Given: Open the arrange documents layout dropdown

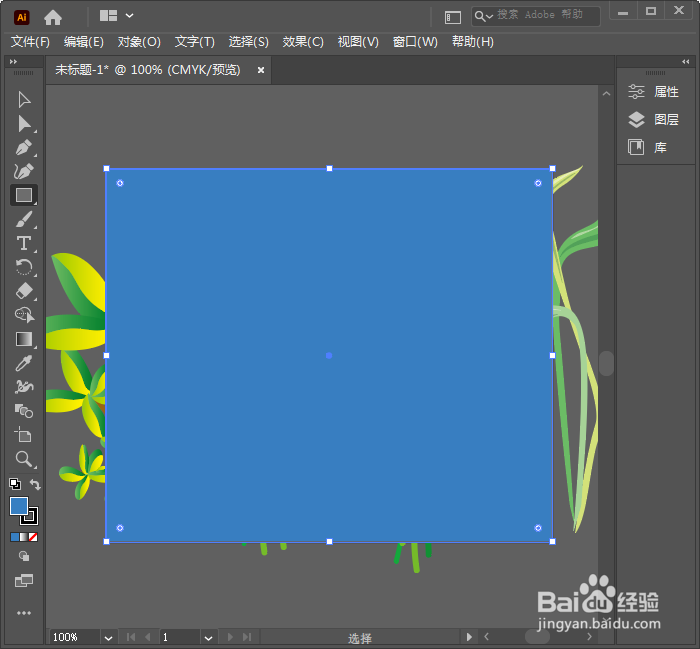Looking at the screenshot, I should click(x=129, y=16).
